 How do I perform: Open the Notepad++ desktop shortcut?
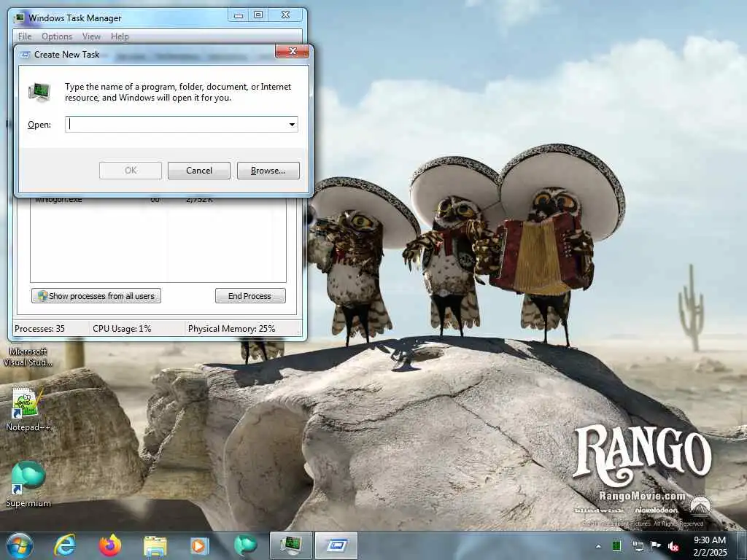click(x=27, y=410)
